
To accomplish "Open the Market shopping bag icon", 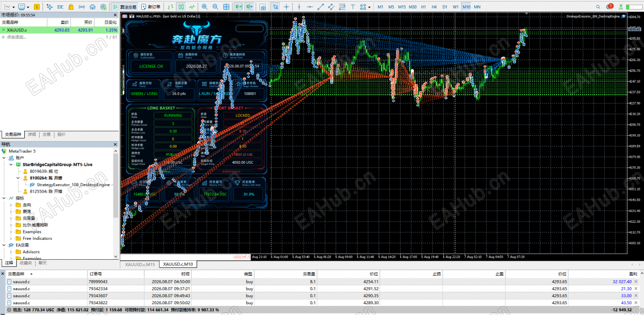I will point(71,7).
